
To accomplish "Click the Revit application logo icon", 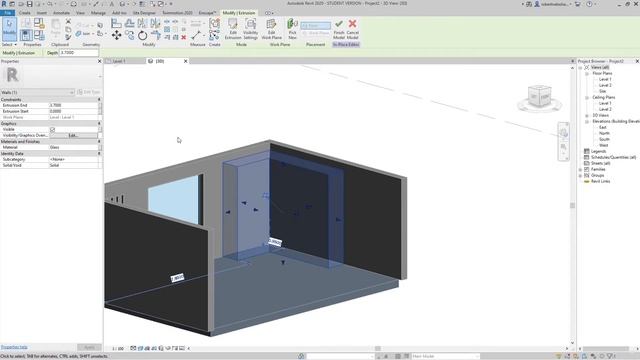I will point(4,4).
